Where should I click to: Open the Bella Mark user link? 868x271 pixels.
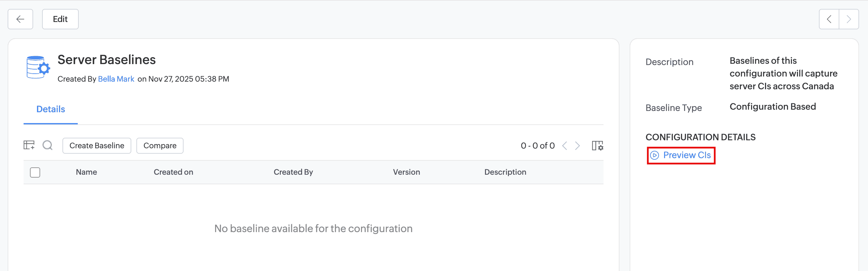[116, 79]
